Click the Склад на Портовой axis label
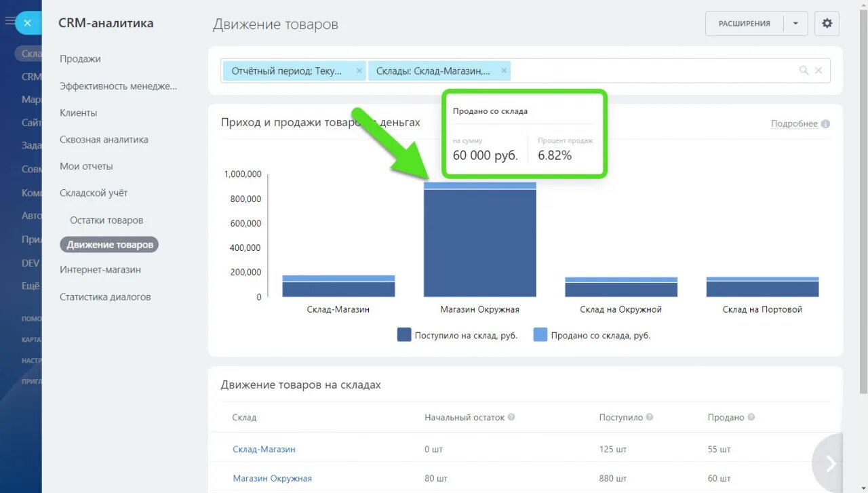This screenshot has height=493, width=868. point(762,309)
